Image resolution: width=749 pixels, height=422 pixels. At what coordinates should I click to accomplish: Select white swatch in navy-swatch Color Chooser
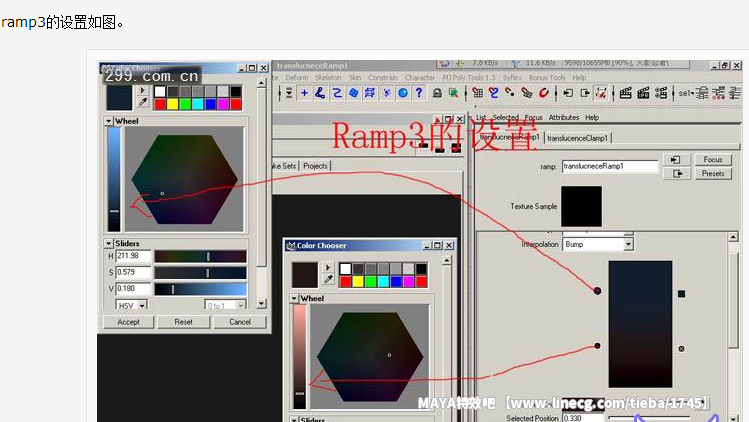click(x=160, y=91)
